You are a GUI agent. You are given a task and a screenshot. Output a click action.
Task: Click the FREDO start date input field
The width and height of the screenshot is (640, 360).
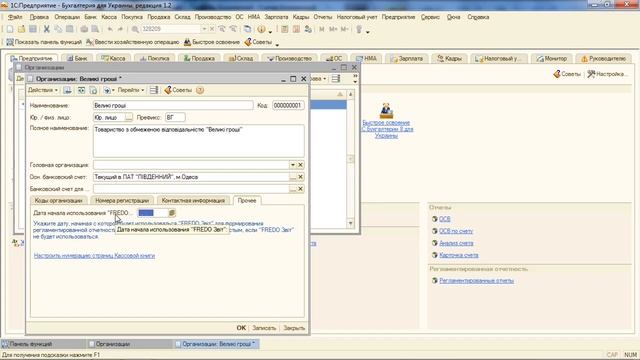pos(153,213)
